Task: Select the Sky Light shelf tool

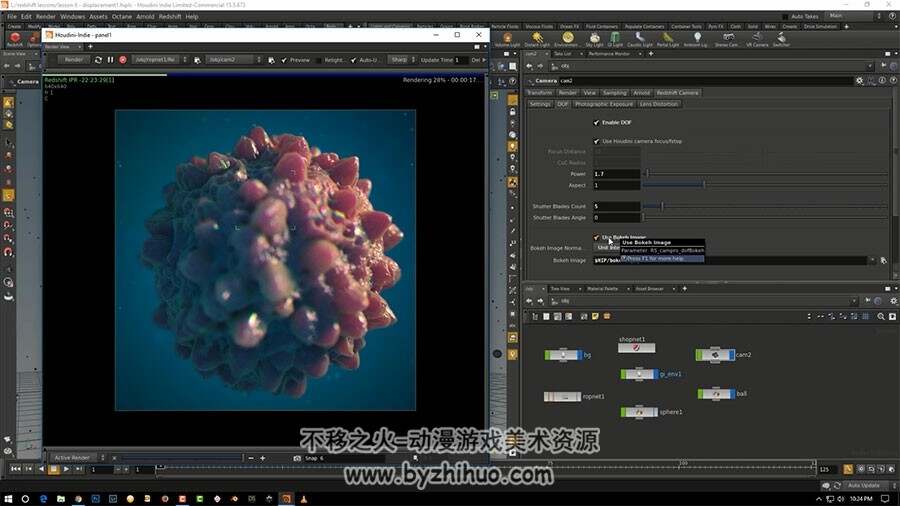Action: [x=594, y=40]
